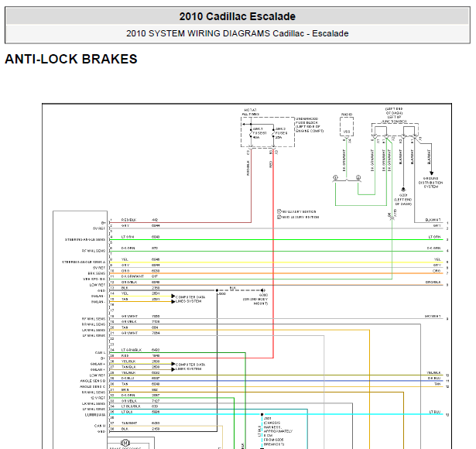476x449 pixels.
Task: Click the TAN/WHT wire label at pin 37
Action: [x=129, y=423]
